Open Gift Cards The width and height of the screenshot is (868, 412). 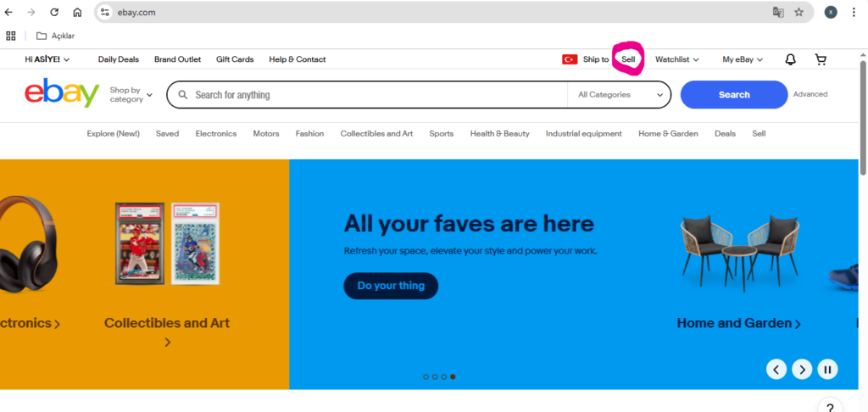pyautogui.click(x=235, y=59)
